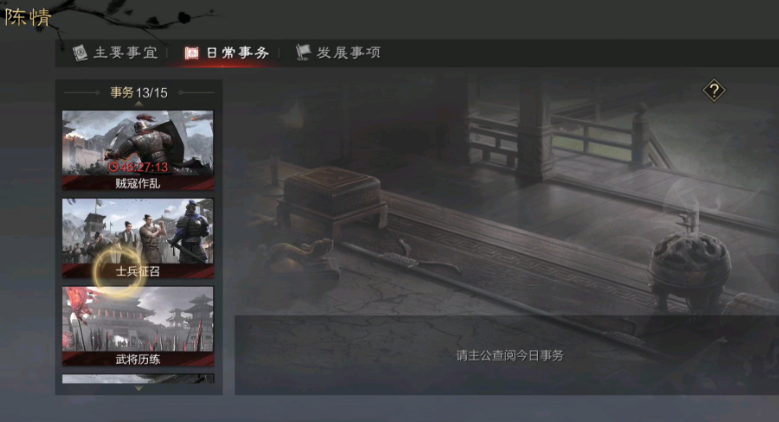Click the 发展事项 flag icon
Image resolution: width=779 pixels, height=422 pixels.
pyautogui.click(x=303, y=52)
